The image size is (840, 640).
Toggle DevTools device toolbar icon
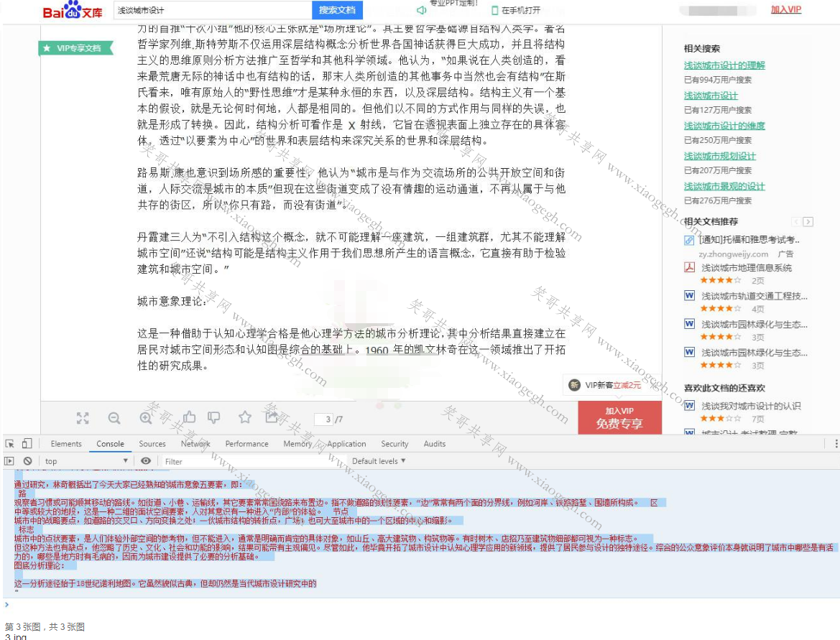pos(27,443)
